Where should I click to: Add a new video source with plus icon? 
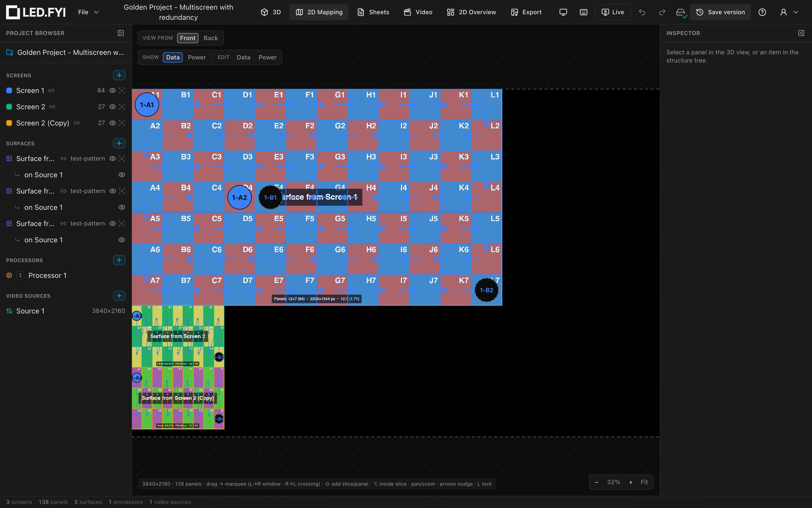[x=119, y=296]
